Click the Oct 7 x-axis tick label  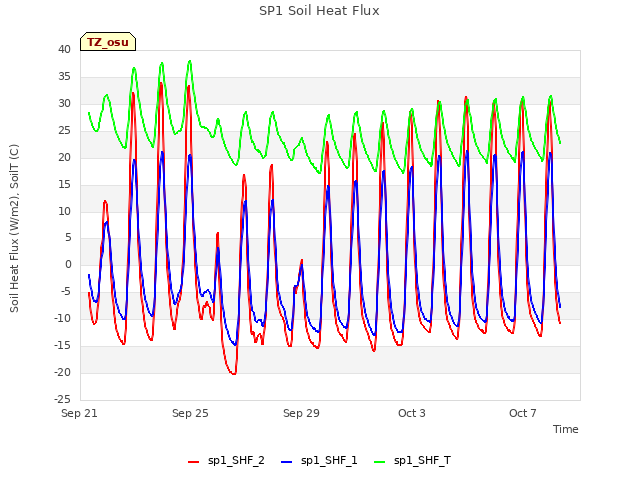[x=523, y=413]
